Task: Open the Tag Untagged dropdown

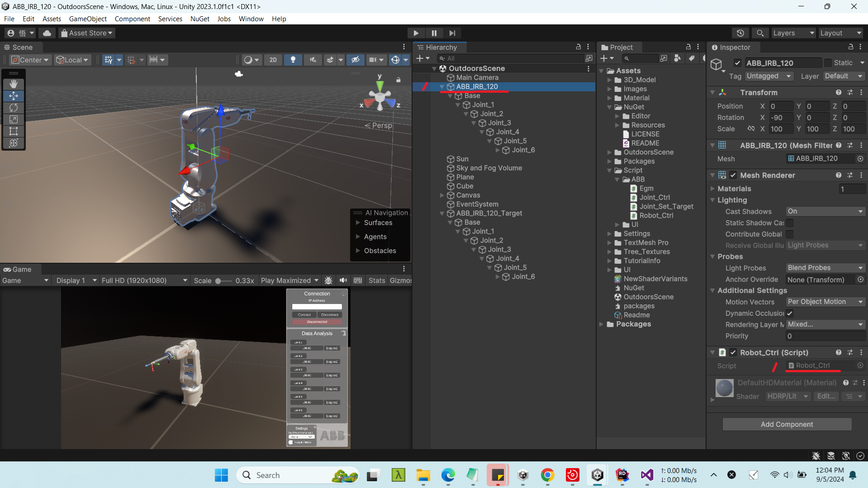Action: pyautogui.click(x=769, y=76)
